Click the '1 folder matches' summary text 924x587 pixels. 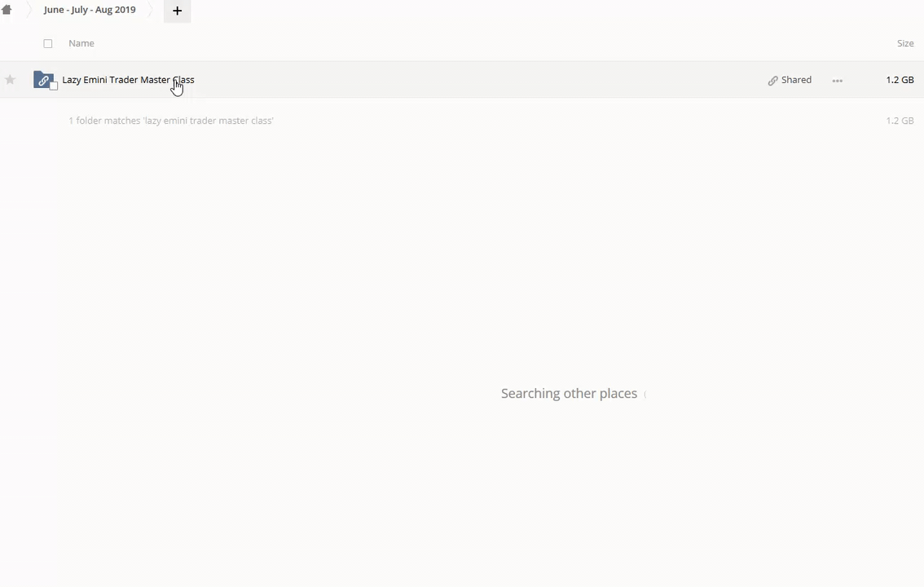(x=171, y=121)
